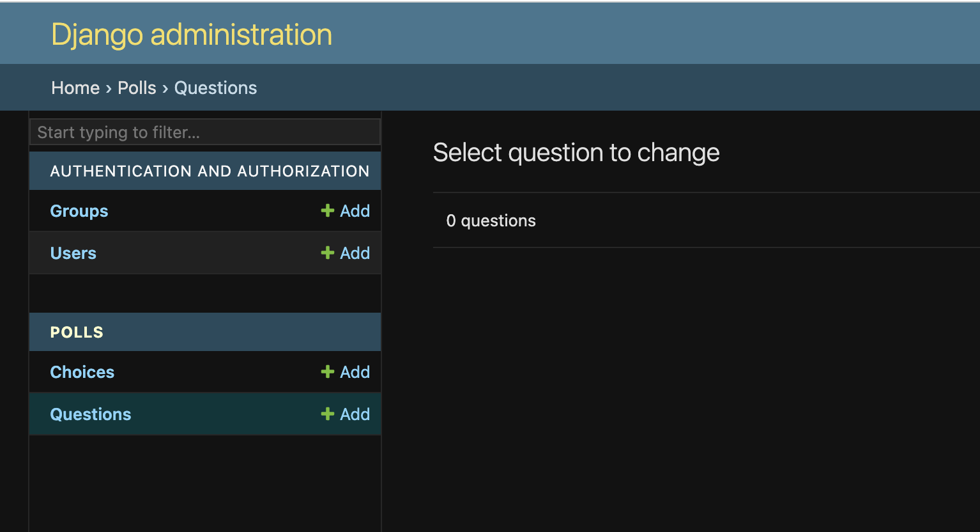Image resolution: width=980 pixels, height=532 pixels.
Task: Click Questions breadcrumb current page text
Action: click(216, 88)
